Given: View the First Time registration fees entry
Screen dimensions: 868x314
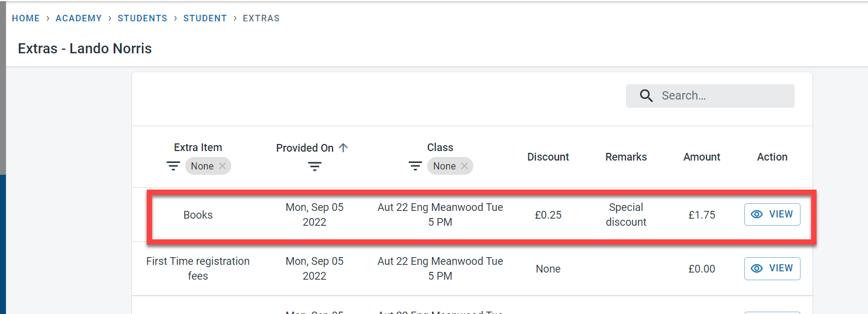Looking at the screenshot, I should [772, 268].
